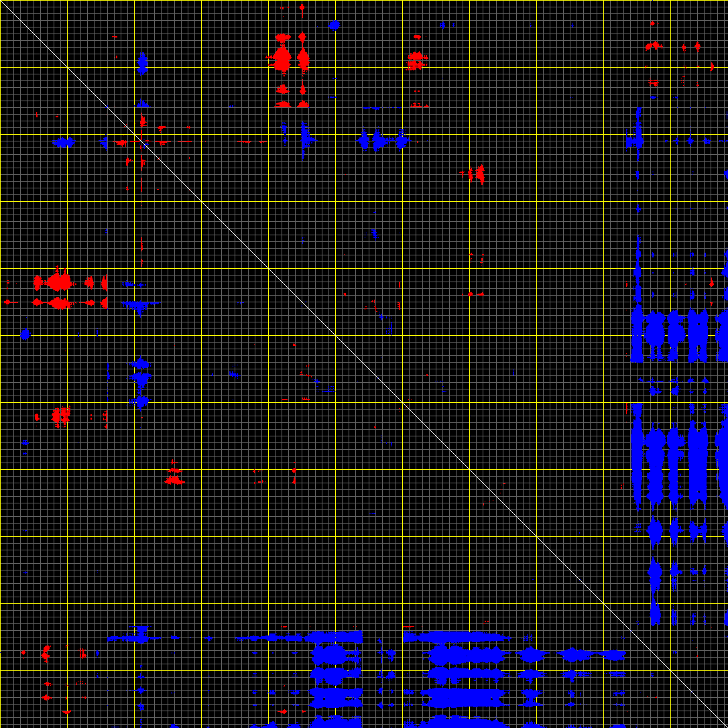
Task: Select the wide red double-row band at left edge
Action: [x=59, y=292]
